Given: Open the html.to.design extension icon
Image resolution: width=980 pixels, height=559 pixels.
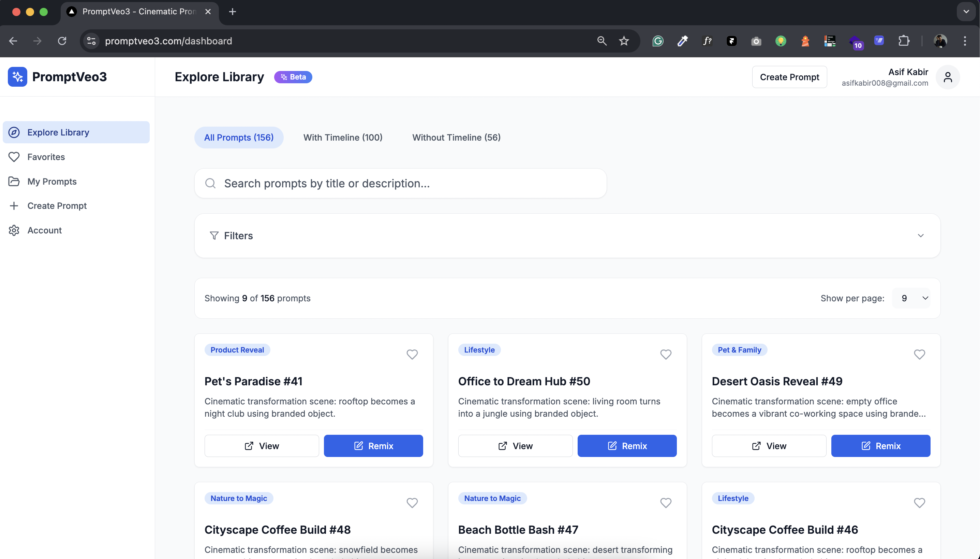Looking at the screenshot, I should [830, 41].
